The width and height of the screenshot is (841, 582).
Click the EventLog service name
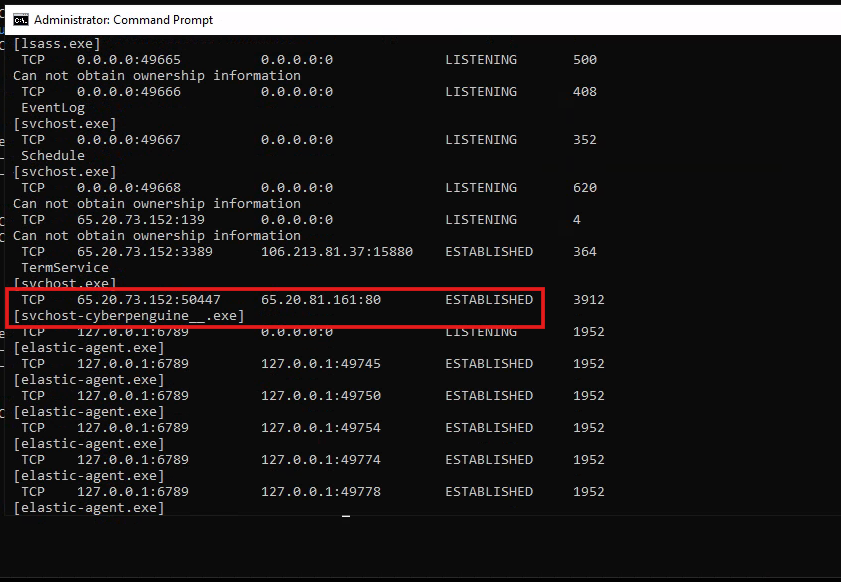[53, 108]
